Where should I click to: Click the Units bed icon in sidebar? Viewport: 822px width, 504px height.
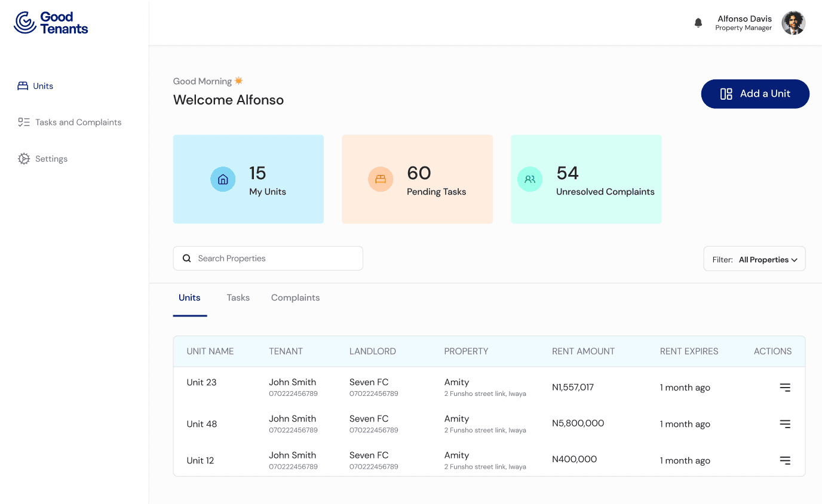[23, 86]
